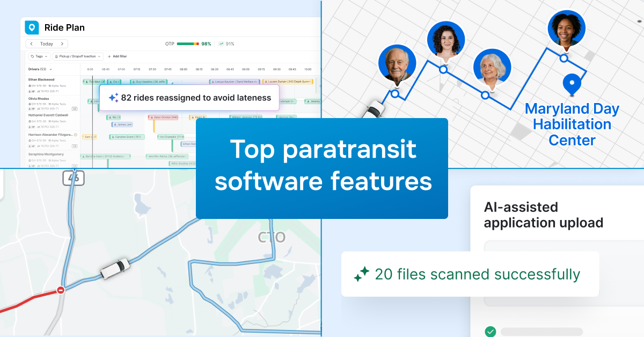Click the red no-entry road closure marker
The height and width of the screenshot is (337, 644).
tap(61, 290)
